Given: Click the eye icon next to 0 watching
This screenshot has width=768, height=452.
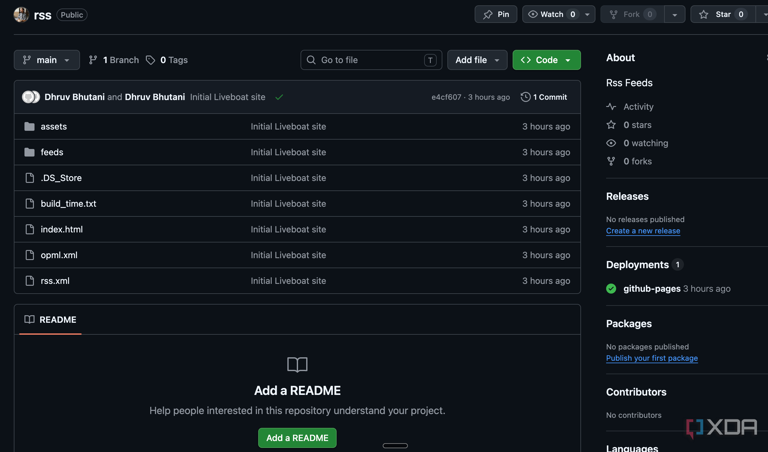Looking at the screenshot, I should coord(611,143).
